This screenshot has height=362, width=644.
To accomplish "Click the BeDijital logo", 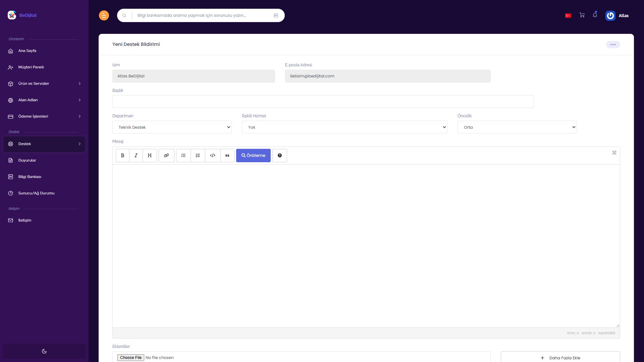I will (22, 15).
